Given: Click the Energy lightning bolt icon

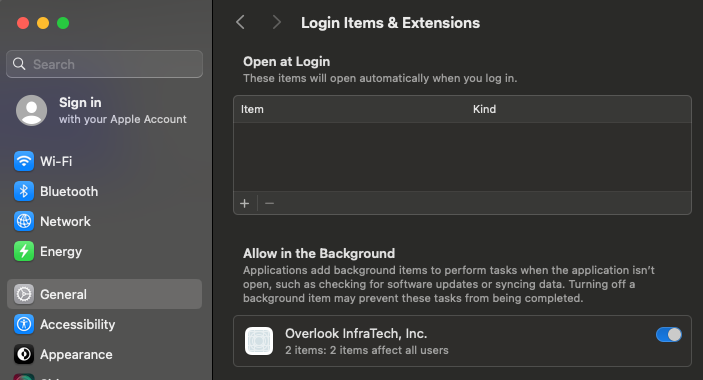Looking at the screenshot, I should click(x=24, y=251).
